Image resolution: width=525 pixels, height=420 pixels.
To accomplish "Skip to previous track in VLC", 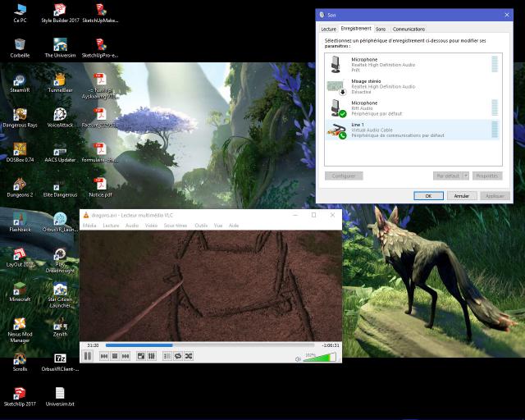I will (104, 356).
